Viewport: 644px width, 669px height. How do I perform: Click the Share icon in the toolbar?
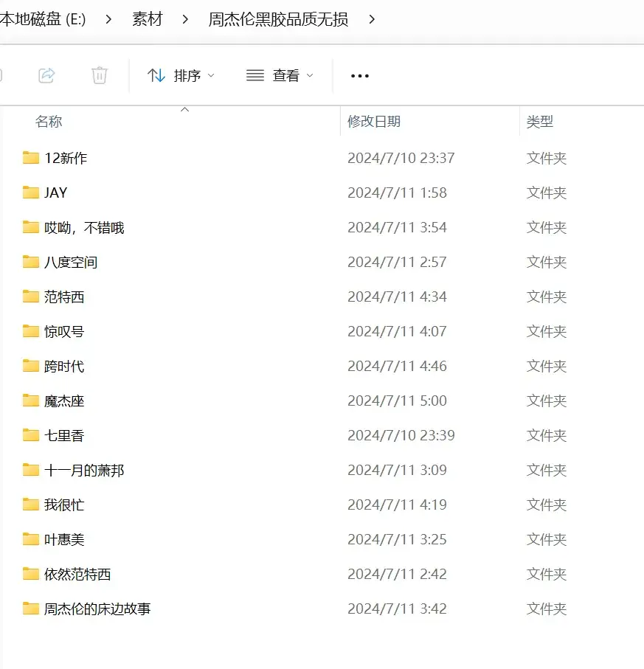(46, 74)
